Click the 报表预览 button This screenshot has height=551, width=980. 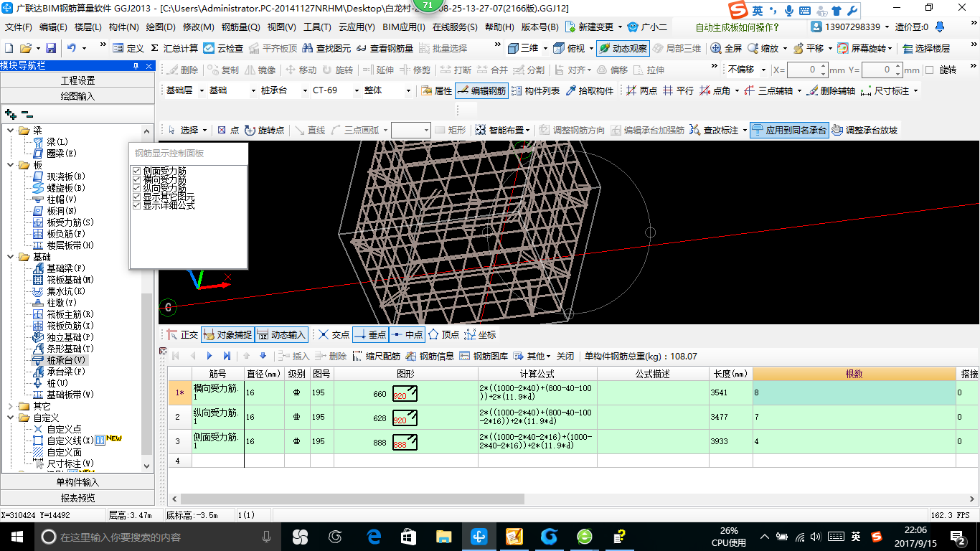(x=77, y=498)
